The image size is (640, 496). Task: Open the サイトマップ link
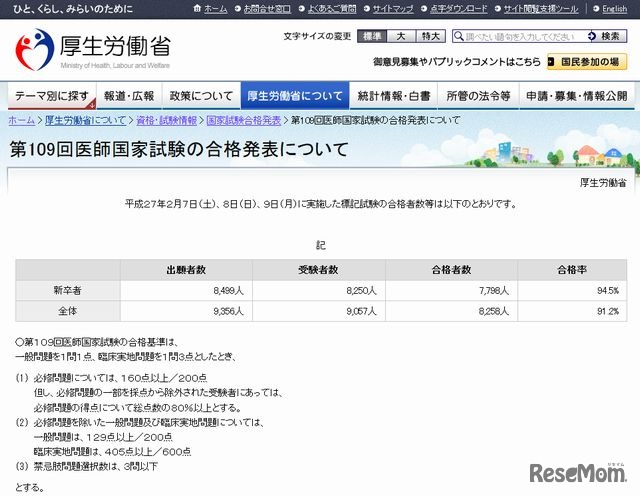(393, 9)
